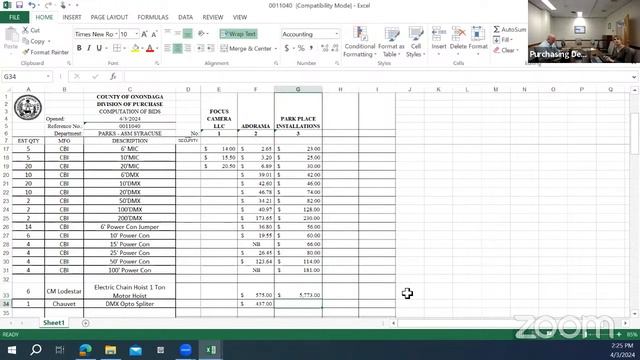Apply the red Font Color A
The image size is (640, 360).
tap(150, 48)
